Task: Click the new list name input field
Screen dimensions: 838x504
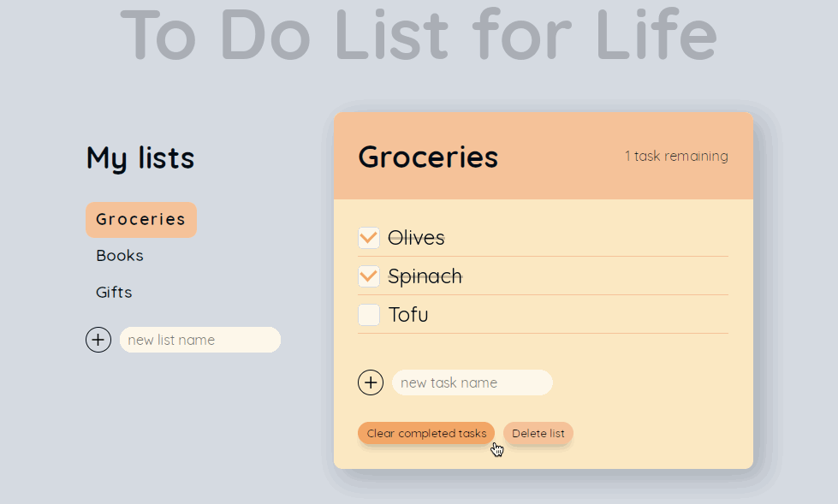Action: click(199, 340)
